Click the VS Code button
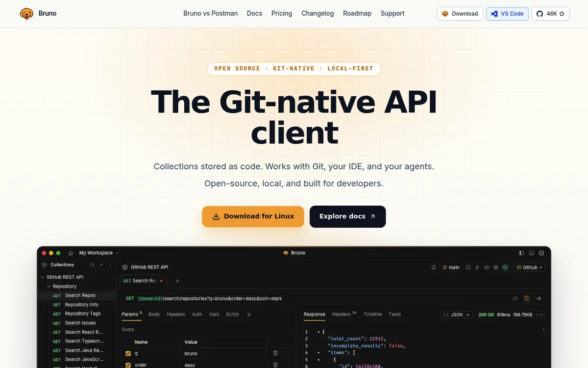This screenshot has height=368, width=588. [x=507, y=14]
